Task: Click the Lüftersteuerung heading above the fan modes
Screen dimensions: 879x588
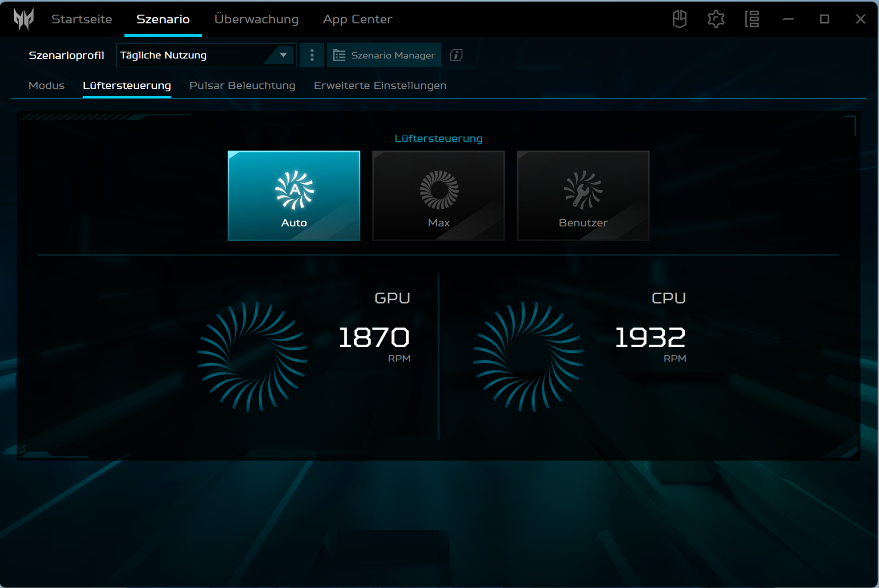Action: click(439, 138)
